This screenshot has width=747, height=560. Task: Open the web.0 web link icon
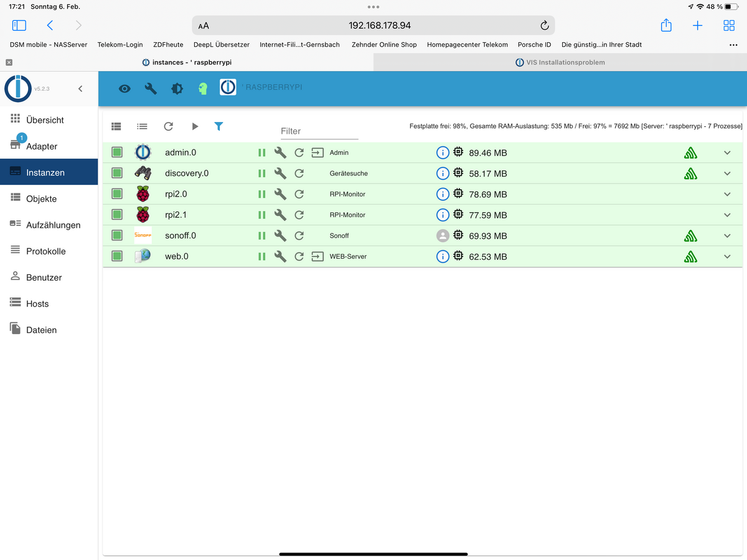tap(317, 256)
